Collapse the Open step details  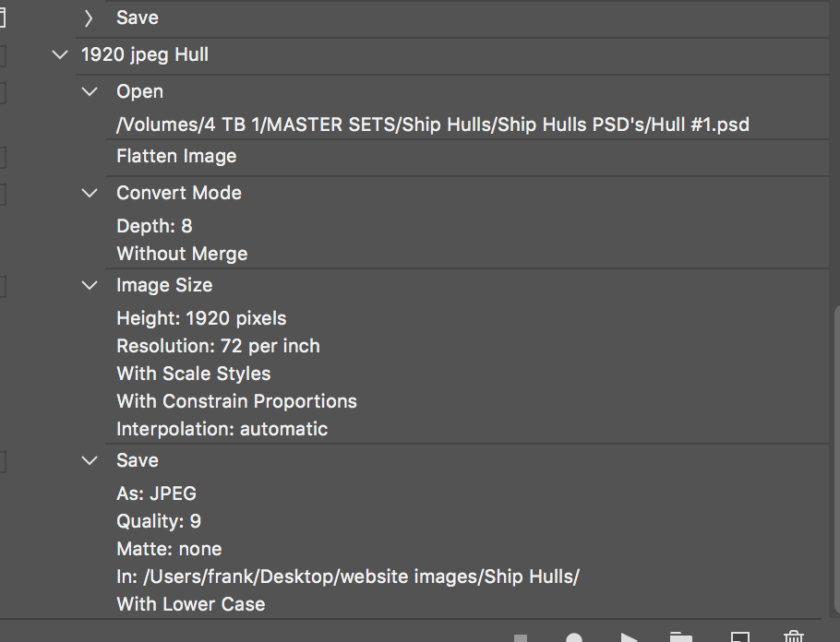coord(89,91)
